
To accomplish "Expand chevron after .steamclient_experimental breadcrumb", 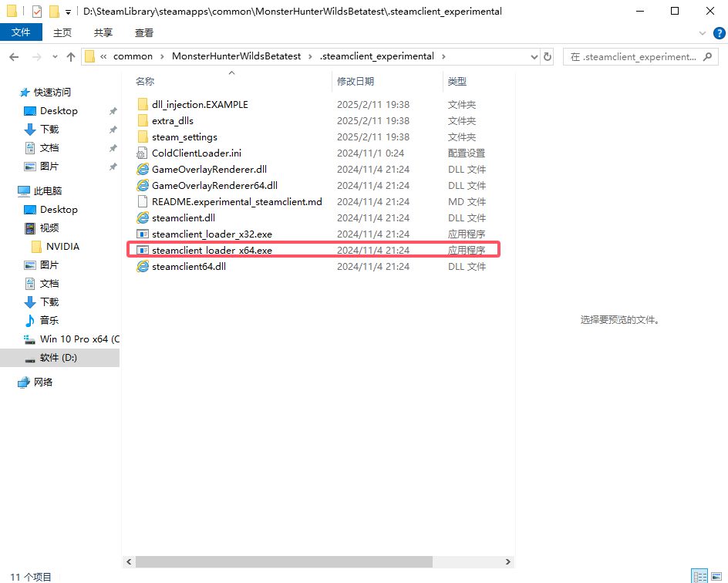I will tap(443, 56).
